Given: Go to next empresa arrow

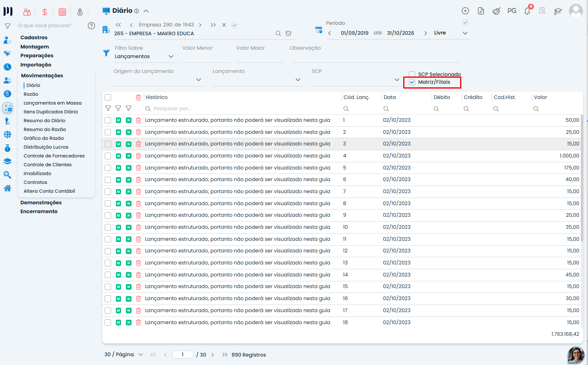Looking at the screenshot, I should (200, 25).
